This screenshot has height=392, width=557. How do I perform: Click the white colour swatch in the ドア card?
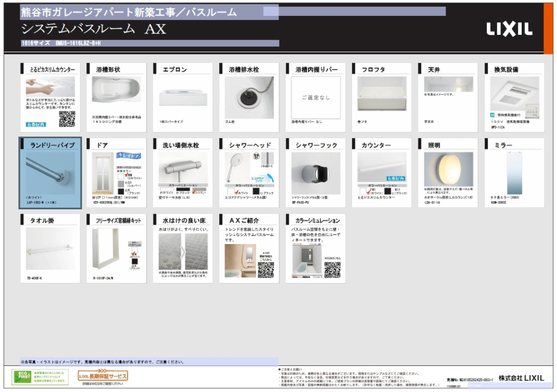[x=121, y=176]
